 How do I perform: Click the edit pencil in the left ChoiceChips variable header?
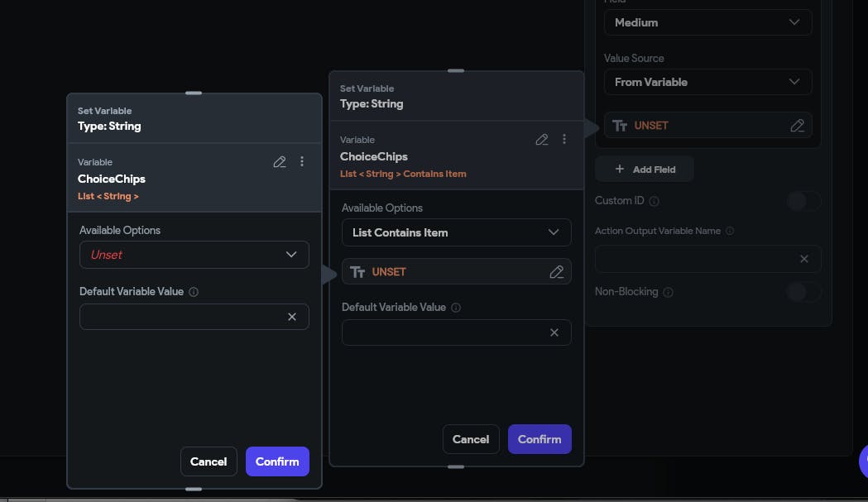coord(280,162)
